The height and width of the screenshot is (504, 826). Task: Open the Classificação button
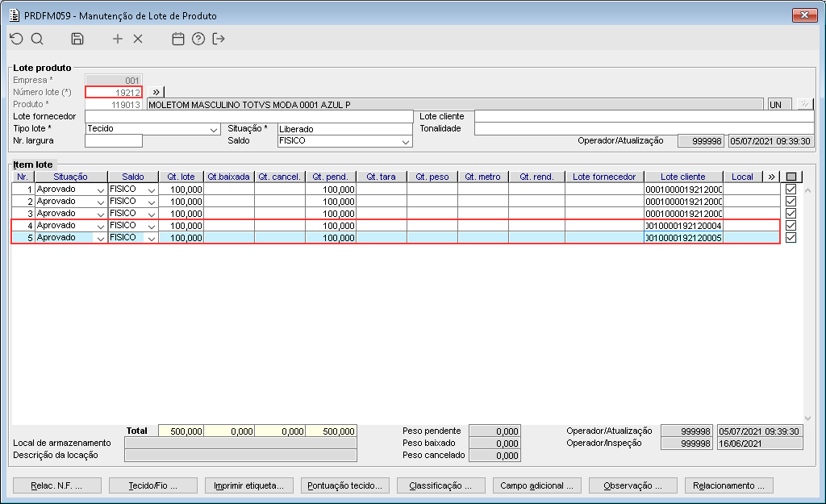(446, 485)
